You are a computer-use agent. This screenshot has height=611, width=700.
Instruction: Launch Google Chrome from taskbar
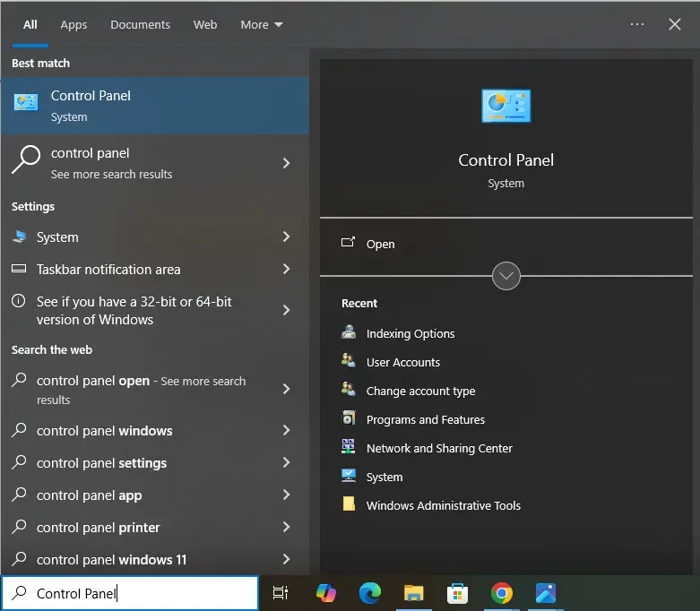(x=501, y=592)
